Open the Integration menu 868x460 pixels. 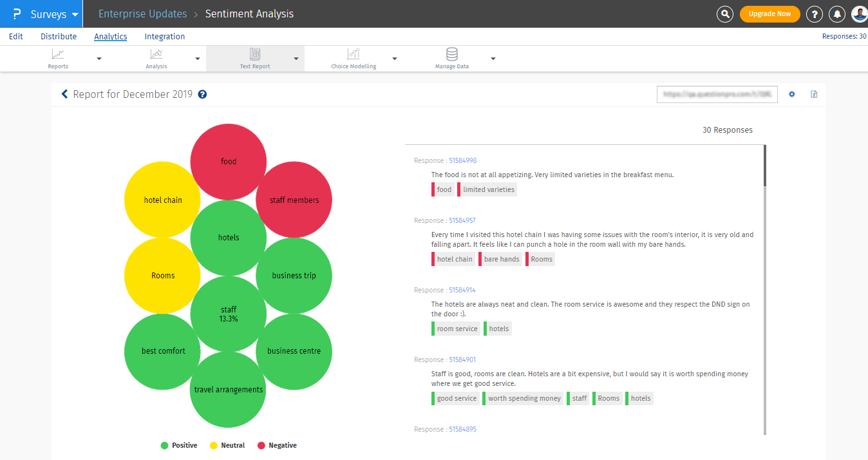164,36
